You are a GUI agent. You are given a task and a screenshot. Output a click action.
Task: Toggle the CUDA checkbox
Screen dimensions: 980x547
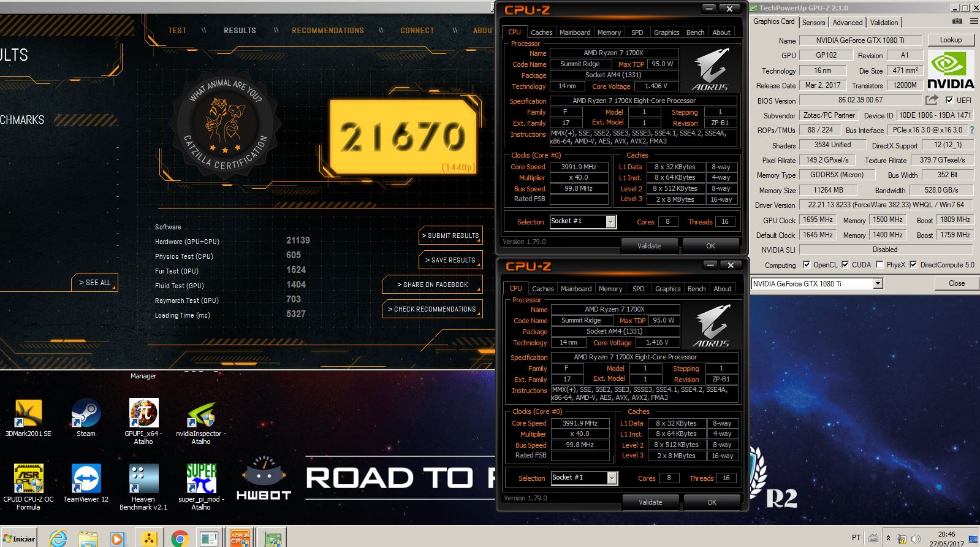coord(845,265)
